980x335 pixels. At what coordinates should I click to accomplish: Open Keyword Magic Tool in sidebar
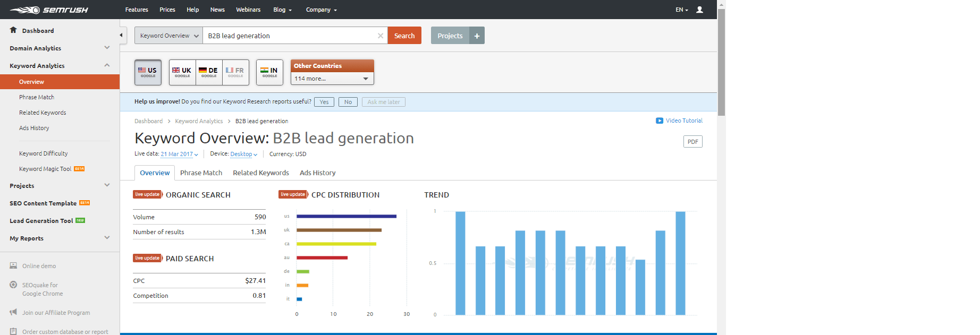click(x=45, y=169)
